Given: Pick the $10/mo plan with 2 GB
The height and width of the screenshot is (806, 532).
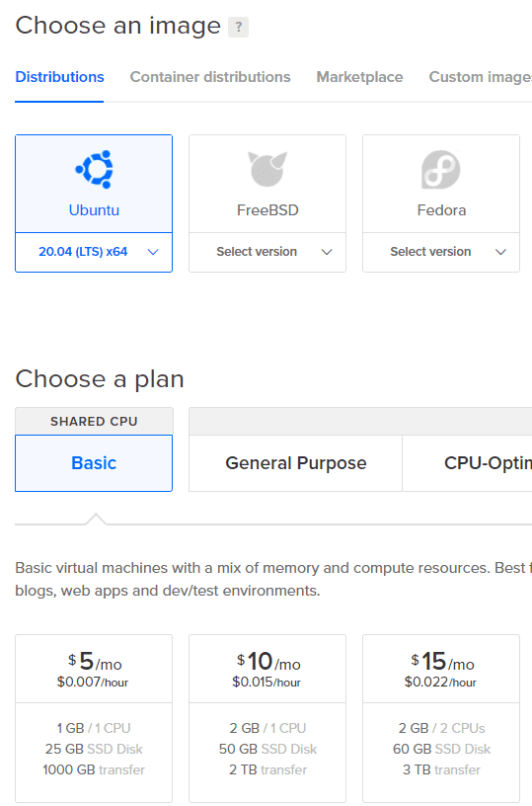Looking at the screenshot, I should pyautogui.click(x=267, y=718).
